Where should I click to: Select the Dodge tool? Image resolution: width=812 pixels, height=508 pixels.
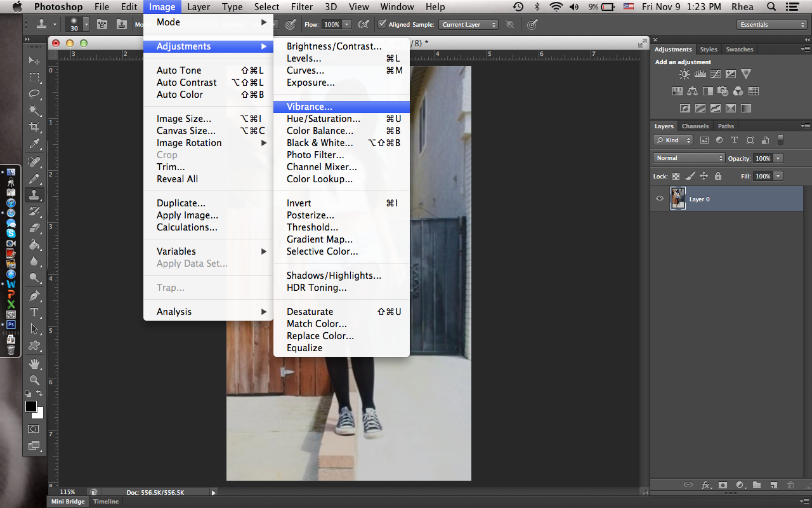(34, 277)
